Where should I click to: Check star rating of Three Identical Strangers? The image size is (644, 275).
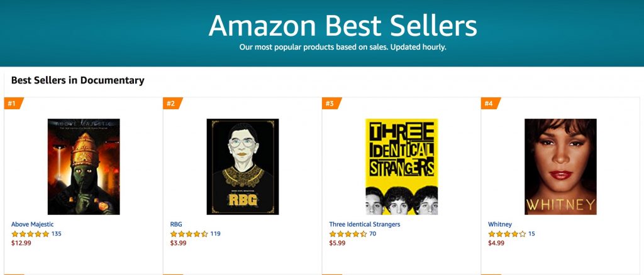(x=348, y=234)
